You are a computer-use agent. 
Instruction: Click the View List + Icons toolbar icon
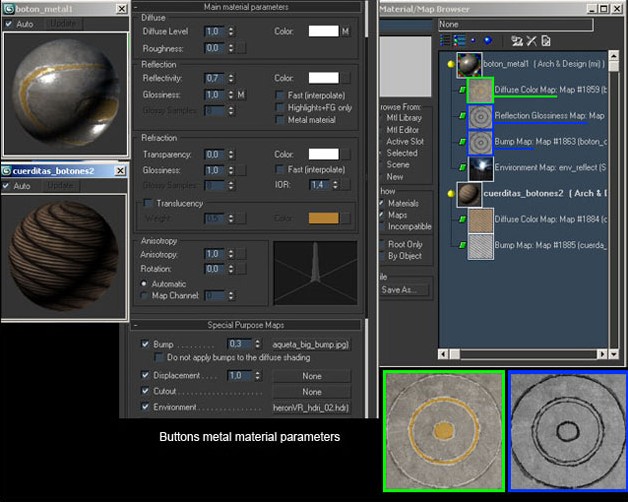tap(458, 41)
